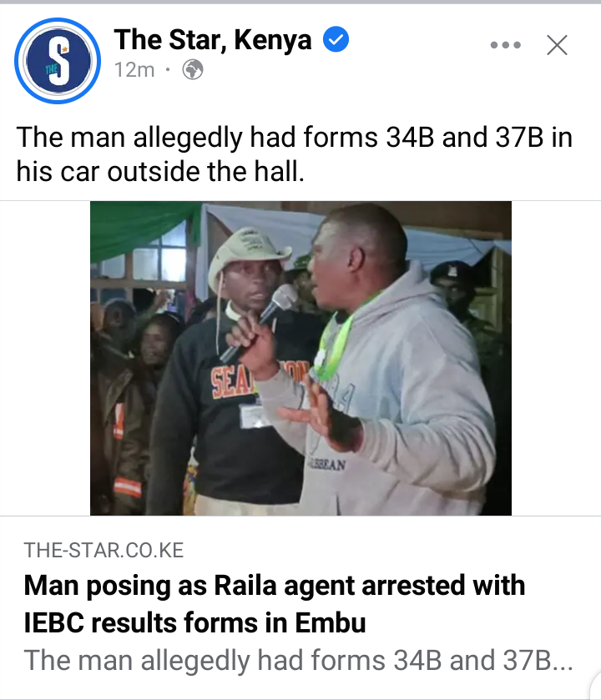Click the 12m post timestamp
The height and width of the screenshot is (700, 601).
(x=134, y=70)
